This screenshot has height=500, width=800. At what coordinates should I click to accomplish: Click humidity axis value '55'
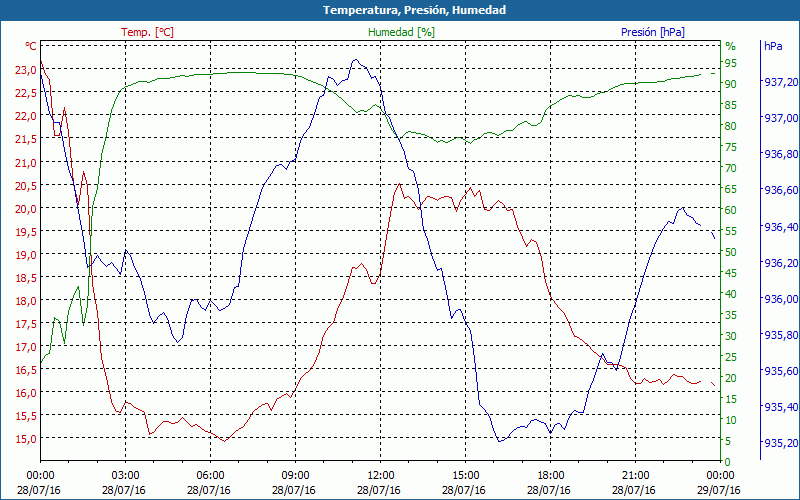731,231
